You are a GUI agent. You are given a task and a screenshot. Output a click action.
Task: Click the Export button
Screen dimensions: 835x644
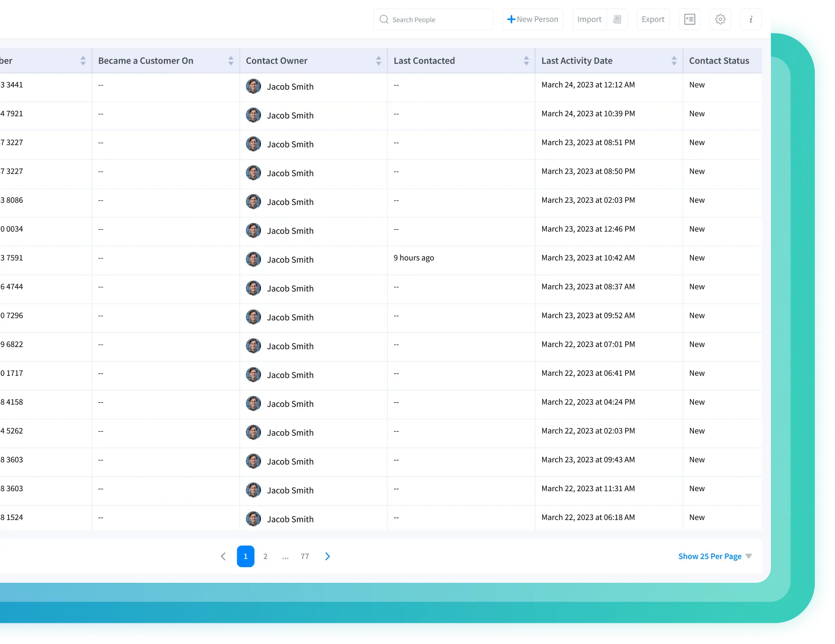click(653, 19)
